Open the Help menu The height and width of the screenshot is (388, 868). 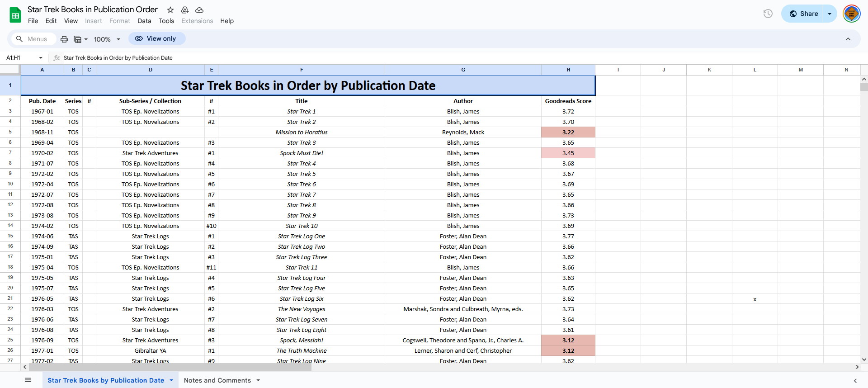click(227, 21)
